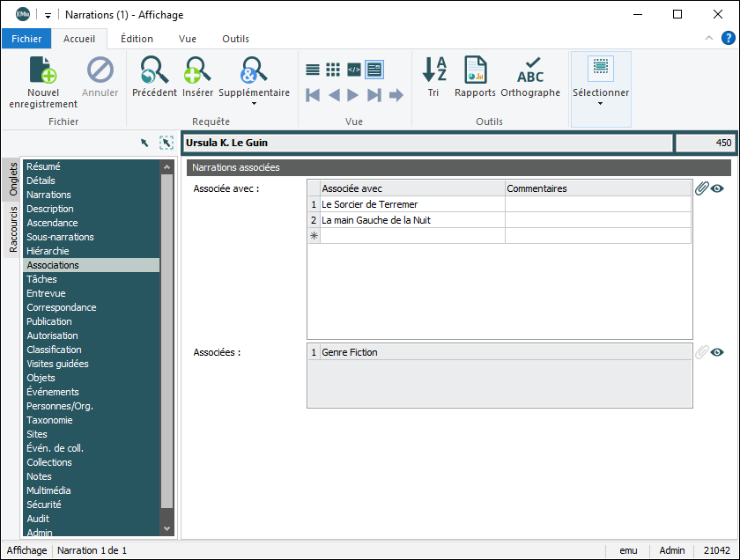Toggle the eye icon beside Associées field
Screen dimensions: 740x560
tap(717, 352)
